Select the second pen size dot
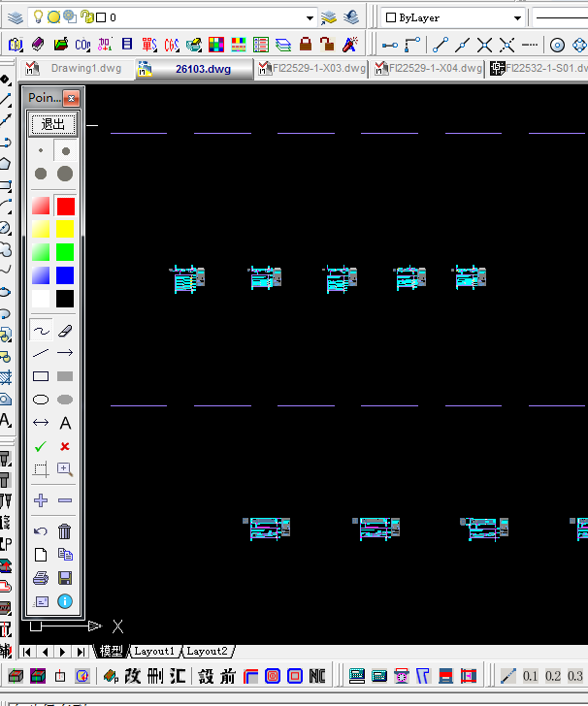The image size is (588, 706). click(65, 151)
